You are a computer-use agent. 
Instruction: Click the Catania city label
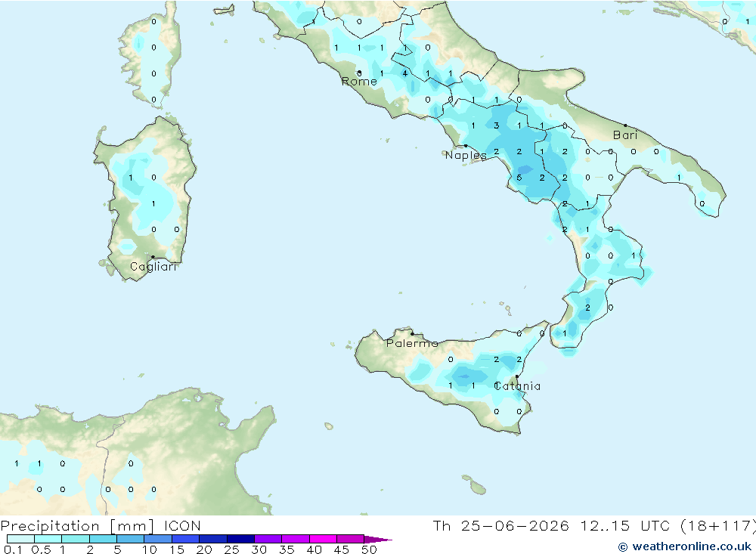pyautogui.click(x=517, y=386)
